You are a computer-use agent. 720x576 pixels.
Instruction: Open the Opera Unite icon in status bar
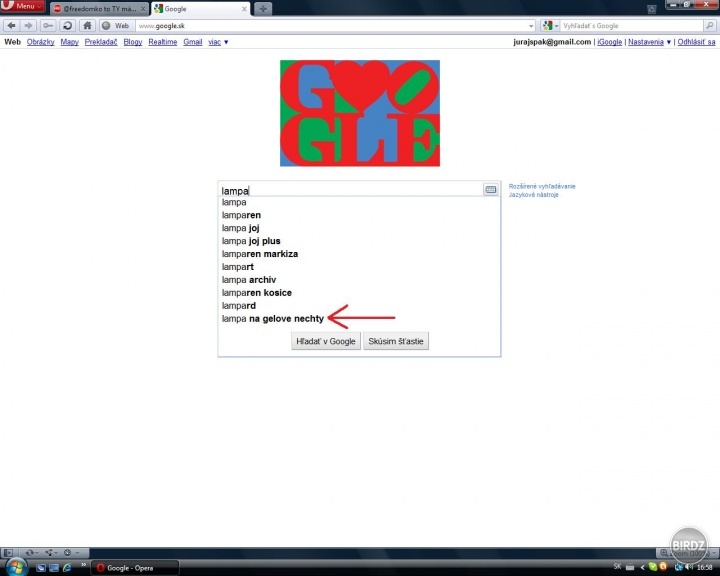(x=50, y=553)
